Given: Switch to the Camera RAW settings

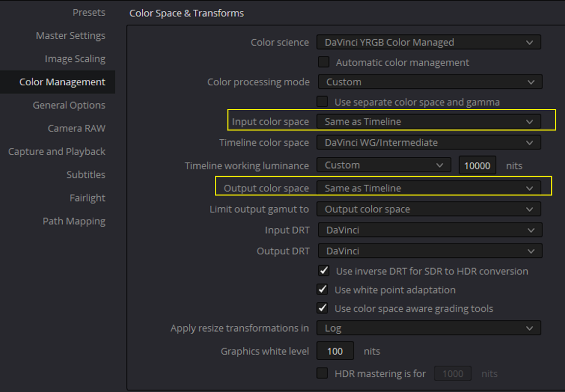Looking at the screenshot, I should pos(77,128).
